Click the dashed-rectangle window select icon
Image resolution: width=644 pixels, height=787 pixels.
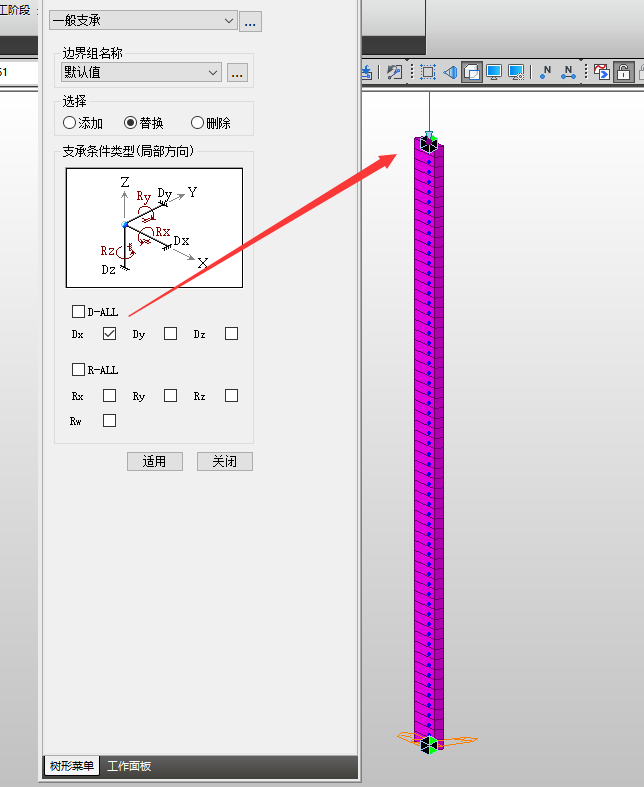click(428, 72)
